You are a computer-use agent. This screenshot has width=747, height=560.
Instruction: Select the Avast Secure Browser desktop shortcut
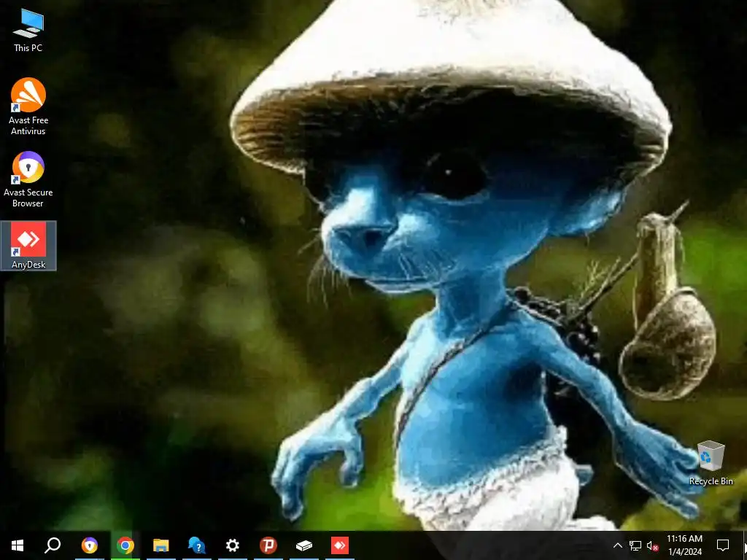[x=28, y=179]
